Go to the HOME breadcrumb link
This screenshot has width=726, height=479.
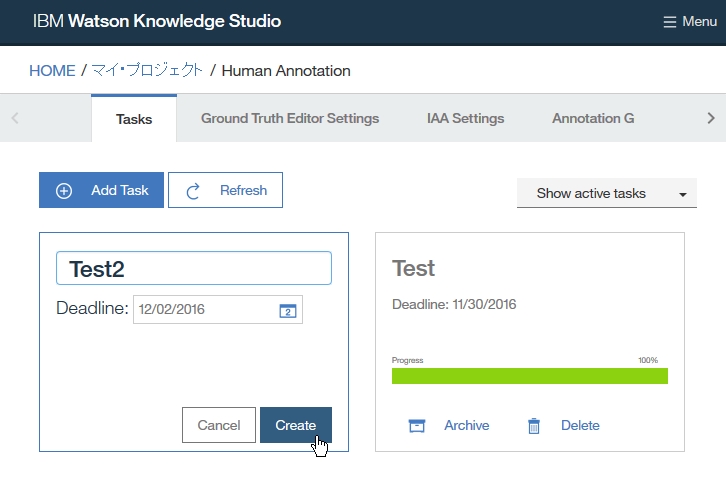click(52, 71)
